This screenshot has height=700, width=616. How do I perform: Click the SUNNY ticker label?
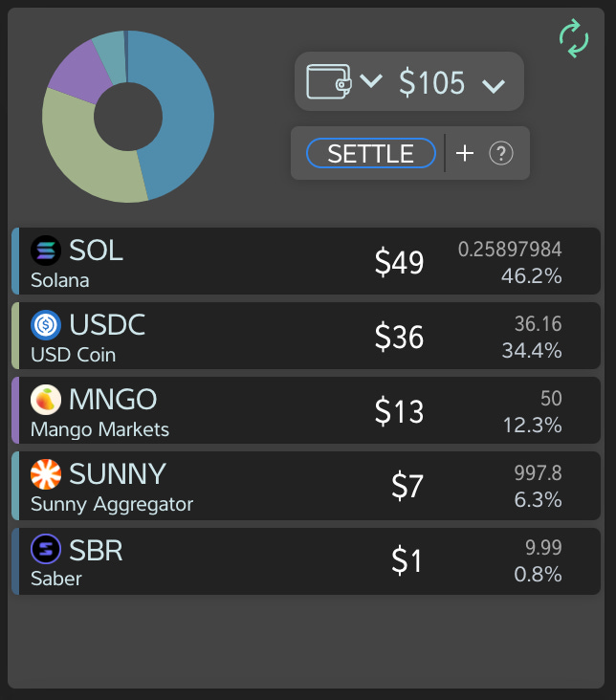point(118,473)
